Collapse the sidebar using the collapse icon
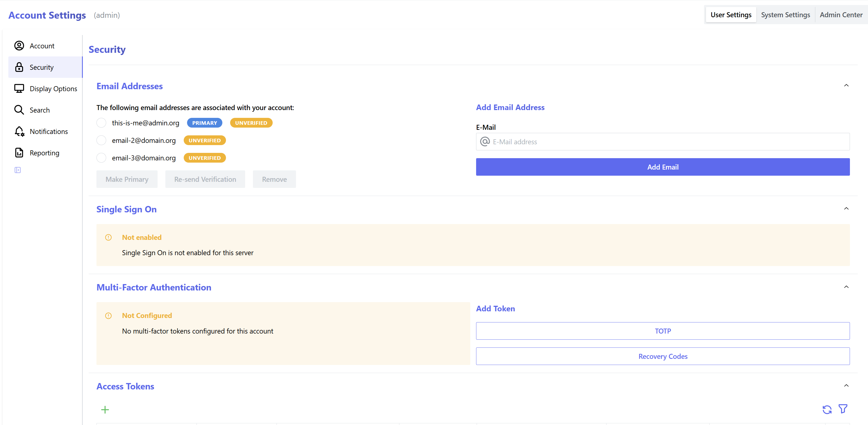 [x=18, y=170]
